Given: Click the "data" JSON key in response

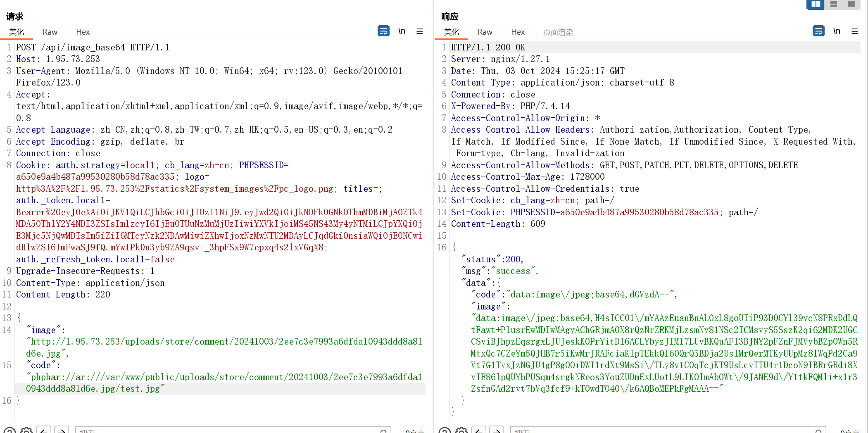Looking at the screenshot, I should coord(476,283).
